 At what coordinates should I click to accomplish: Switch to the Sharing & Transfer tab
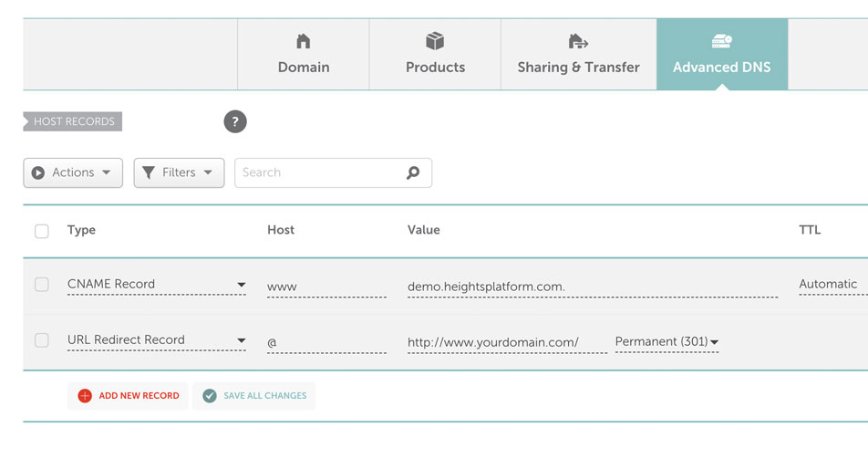(x=578, y=55)
